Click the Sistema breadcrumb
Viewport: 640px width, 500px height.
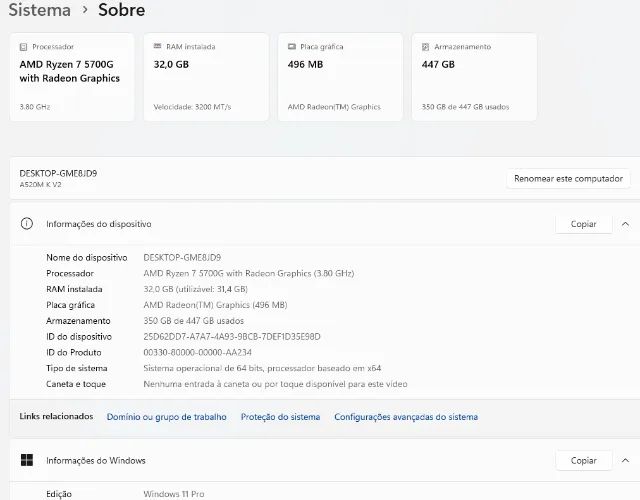click(x=40, y=9)
